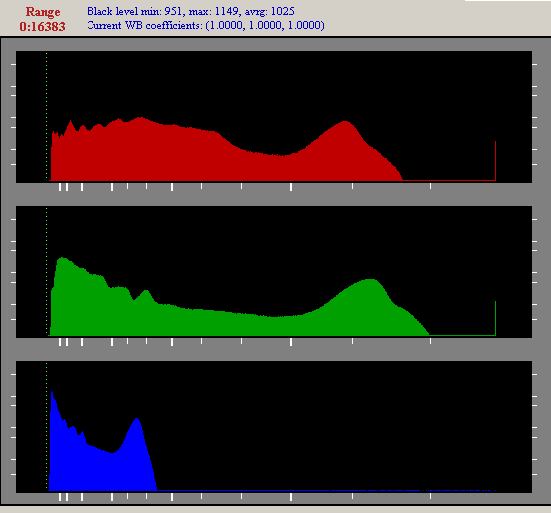Screen dimensions: 551x513
Task: Click the red channel saturation spike at far right
Action: coord(495,161)
